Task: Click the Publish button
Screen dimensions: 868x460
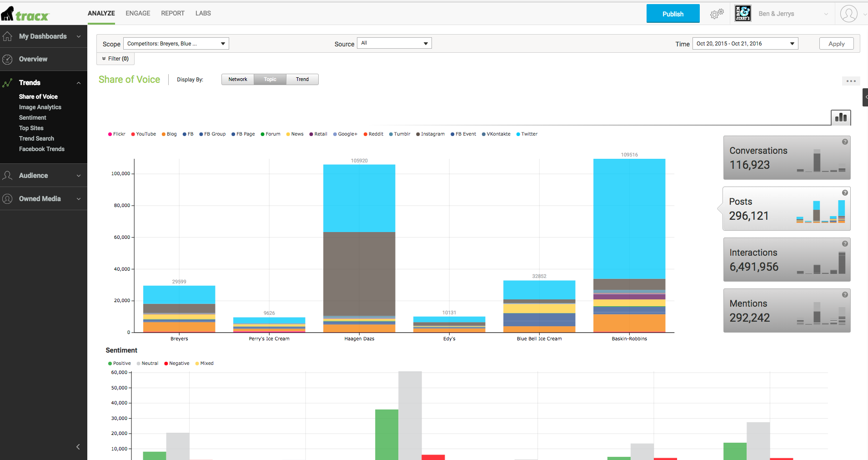Action: pos(673,14)
